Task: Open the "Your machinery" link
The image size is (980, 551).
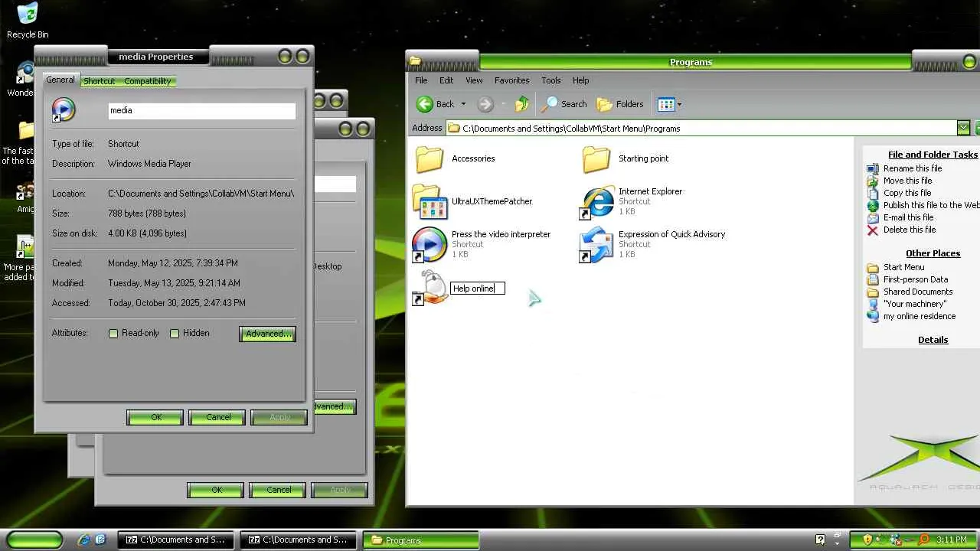Action: tap(915, 304)
